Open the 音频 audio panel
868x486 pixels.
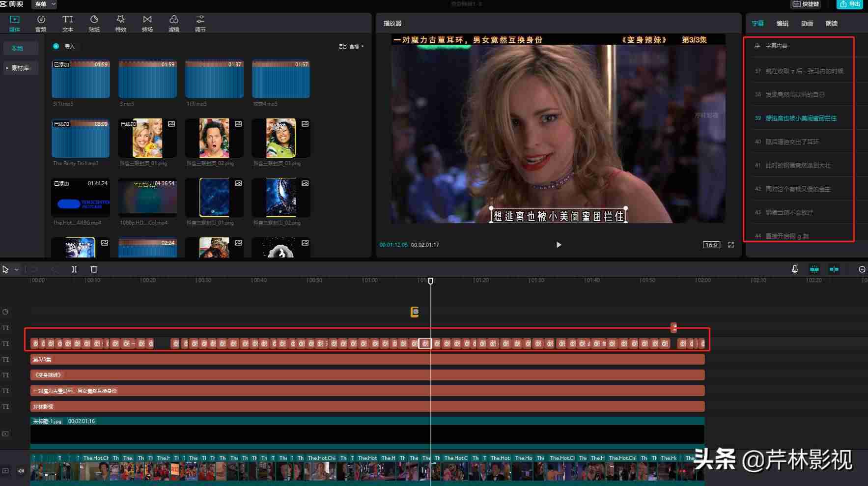[41, 23]
